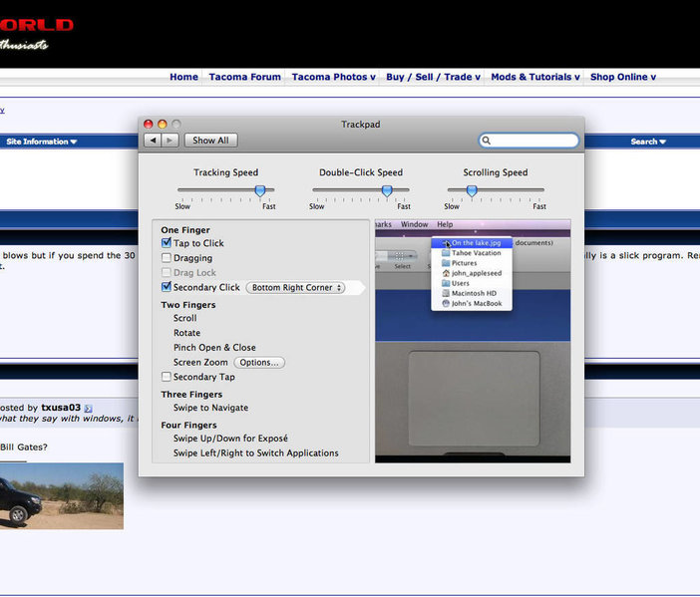
Task: Click the Screen Zoom Options button
Action: click(259, 363)
